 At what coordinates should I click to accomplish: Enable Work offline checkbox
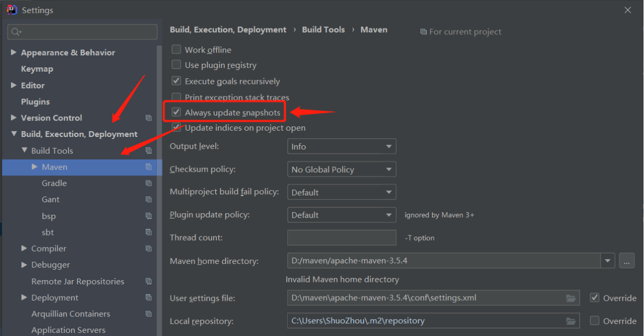(x=176, y=50)
